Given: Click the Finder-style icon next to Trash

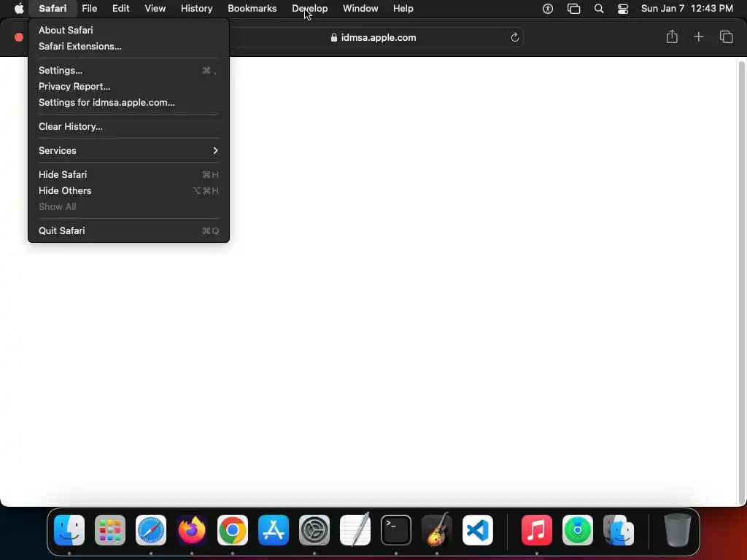Looking at the screenshot, I should (x=619, y=530).
